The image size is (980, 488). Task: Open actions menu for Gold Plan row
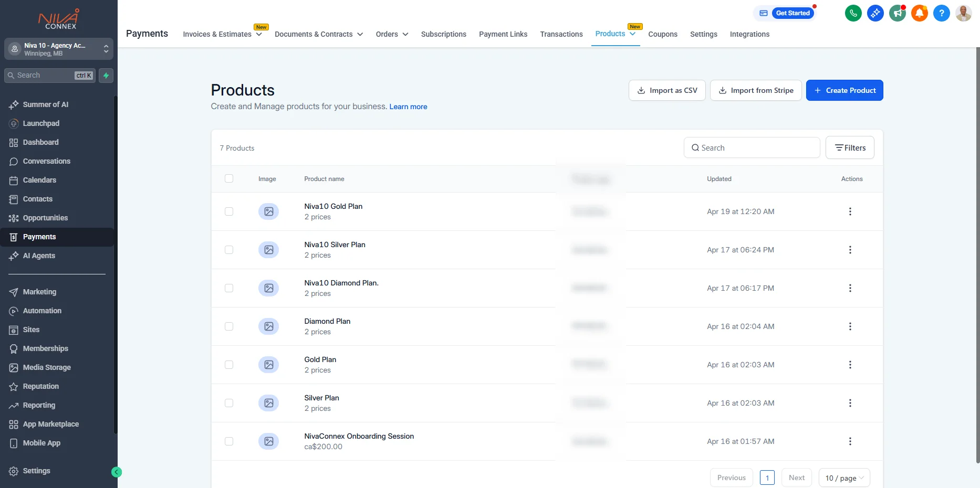[x=850, y=365]
